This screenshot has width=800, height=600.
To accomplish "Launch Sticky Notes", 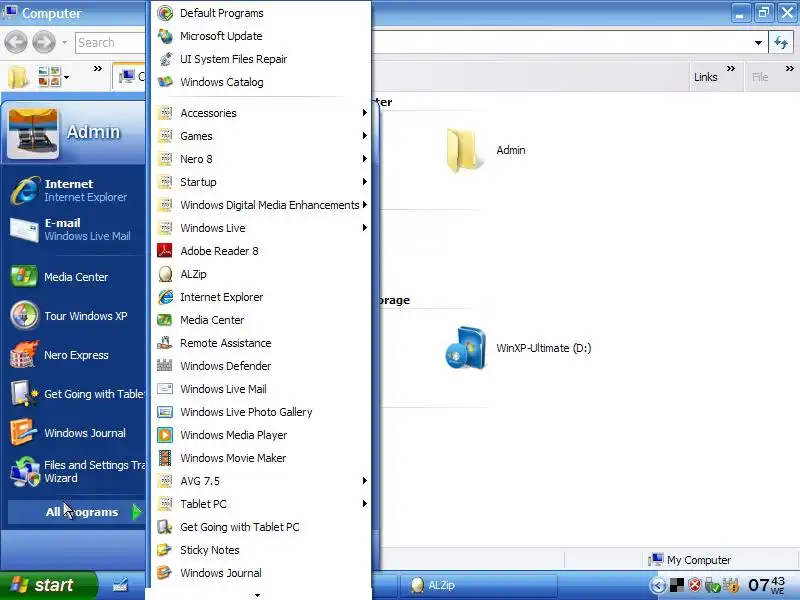I will pyautogui.click(x=261, y=550).
